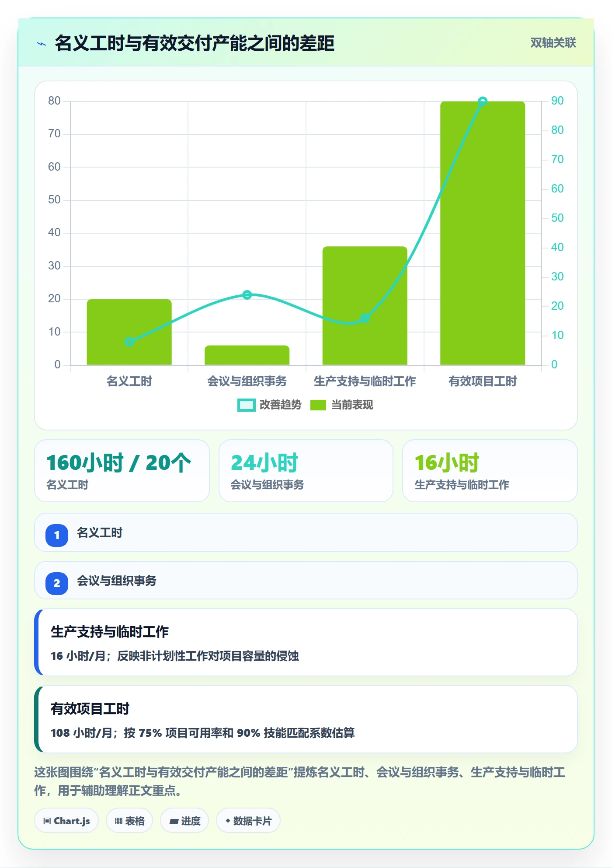Click the 表格 tag
Viewport: 612px width, 868px height.
(129, 821)
